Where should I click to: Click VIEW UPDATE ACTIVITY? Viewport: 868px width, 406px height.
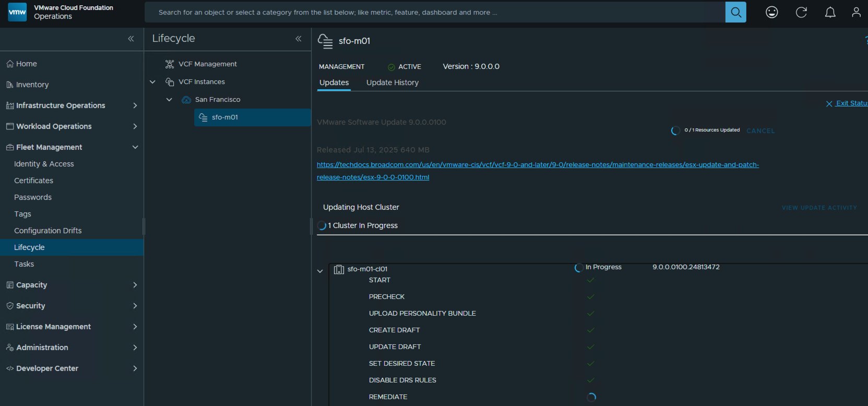819,208
